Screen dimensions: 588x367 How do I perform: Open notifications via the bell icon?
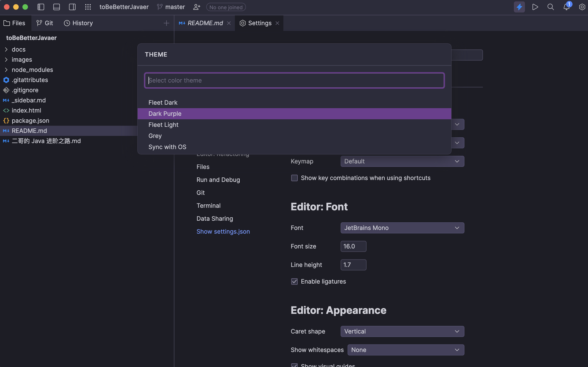tap(566, 7)
